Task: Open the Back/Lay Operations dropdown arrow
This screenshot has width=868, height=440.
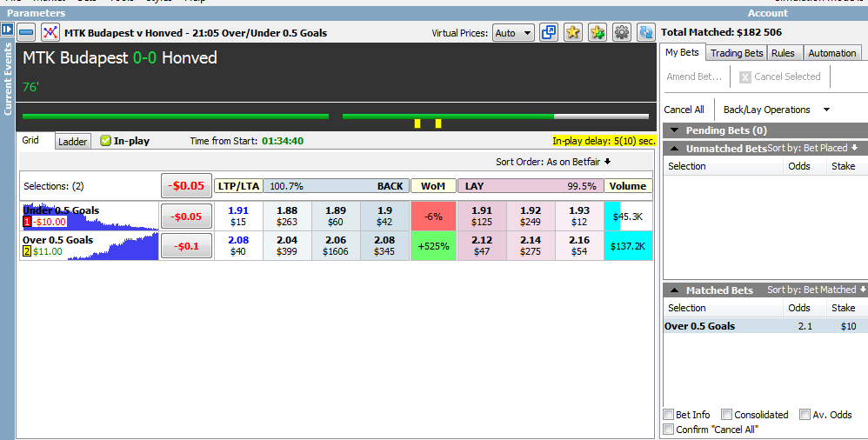Action: coord(826,110)
